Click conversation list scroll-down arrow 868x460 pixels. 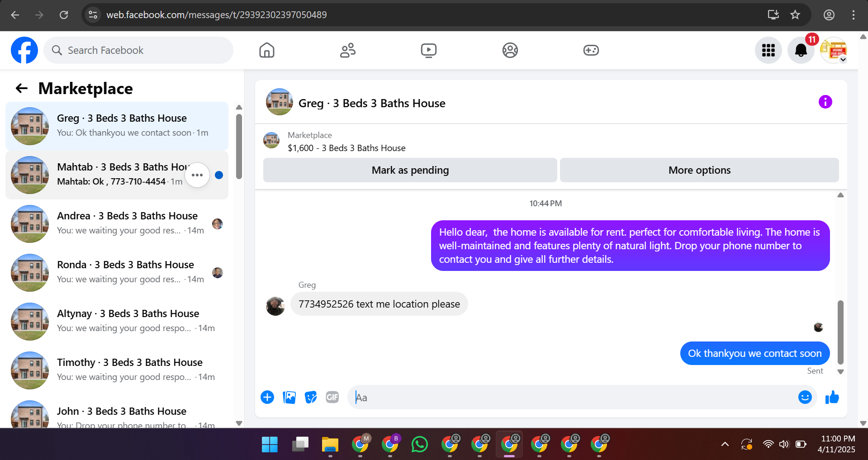239,423
